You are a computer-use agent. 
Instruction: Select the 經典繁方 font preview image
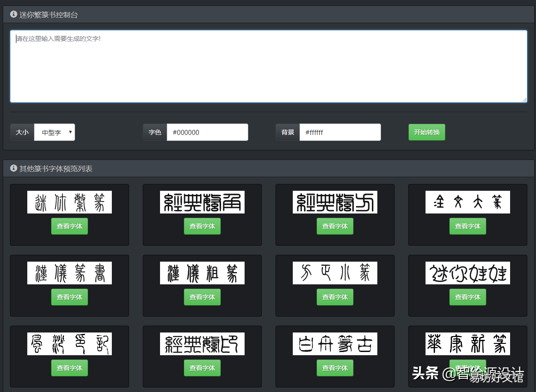pos(335,202)
